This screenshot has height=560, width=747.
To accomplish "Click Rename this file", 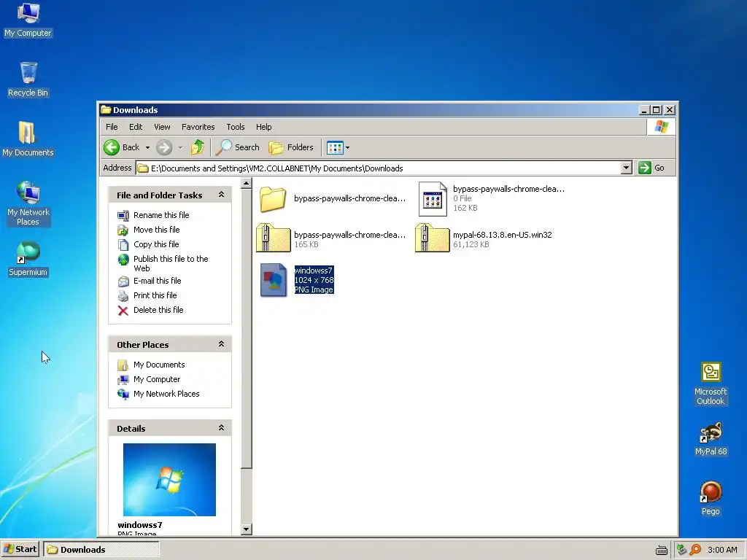I will click(x=161, y=215).
